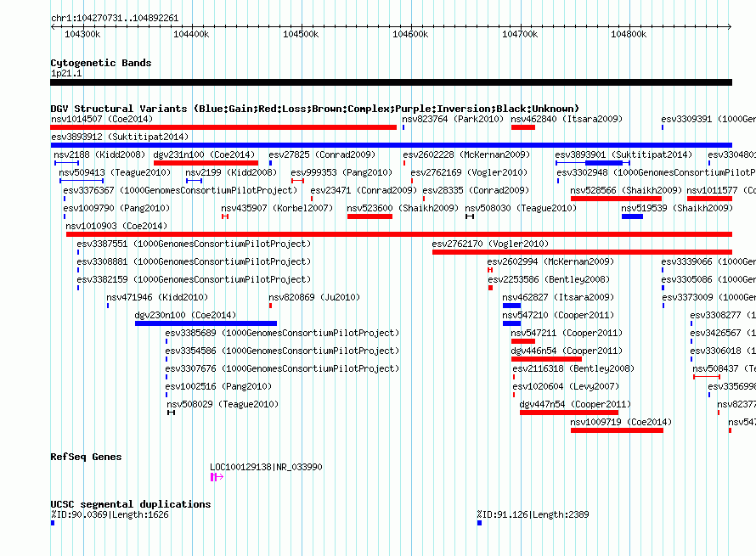The height and width of the screenshot is (556, 756).
Task: Click esv23471 (Conrad2009) label
Action: (364, 190)
